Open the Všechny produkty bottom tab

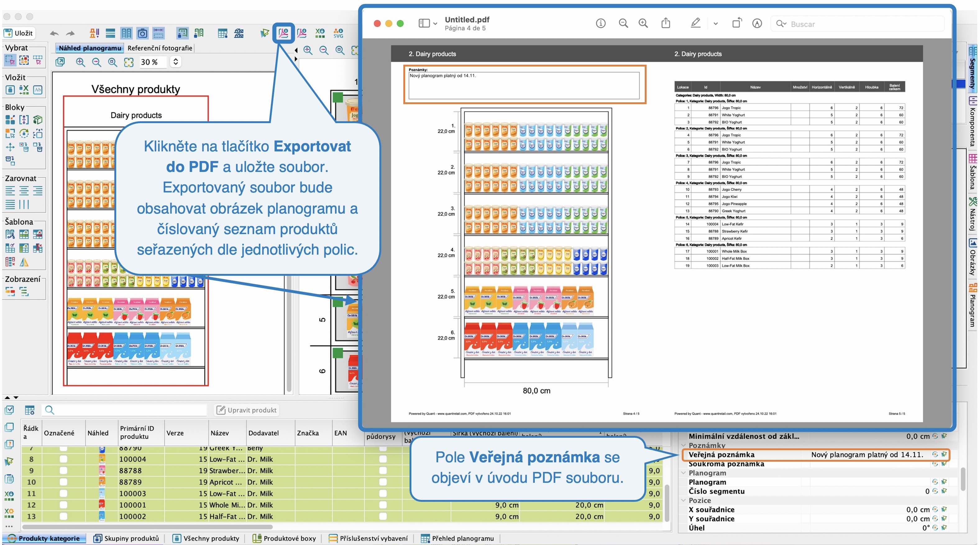click(x=206, y=538)
